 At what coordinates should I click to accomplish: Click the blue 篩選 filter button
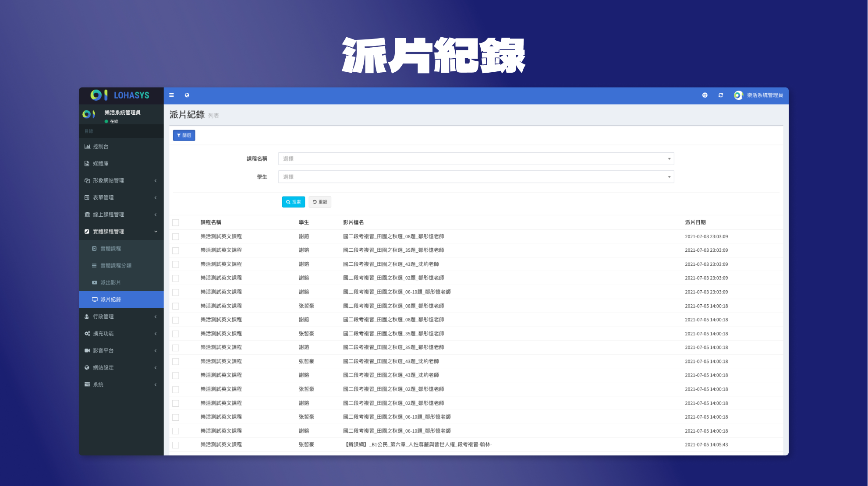pos(184,136)
